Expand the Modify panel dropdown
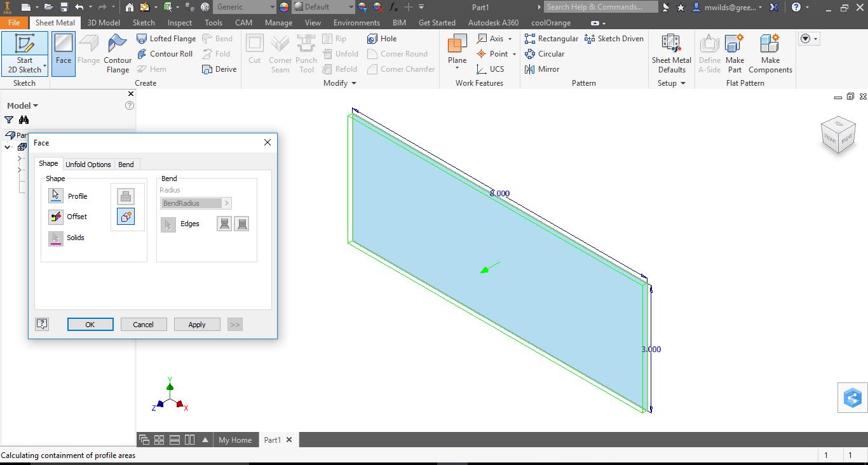This screenshot has height=465, width=868. click(x=353, y=83)
